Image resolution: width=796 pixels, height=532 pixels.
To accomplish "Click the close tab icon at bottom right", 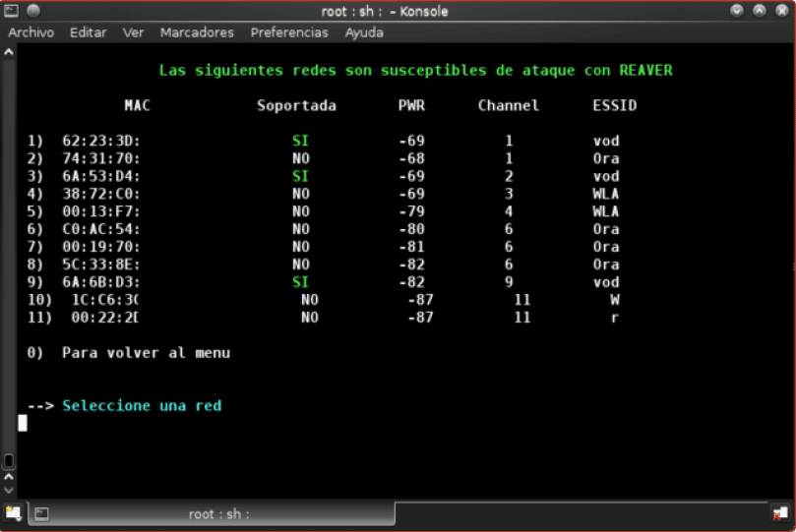I will pos(779,513).
